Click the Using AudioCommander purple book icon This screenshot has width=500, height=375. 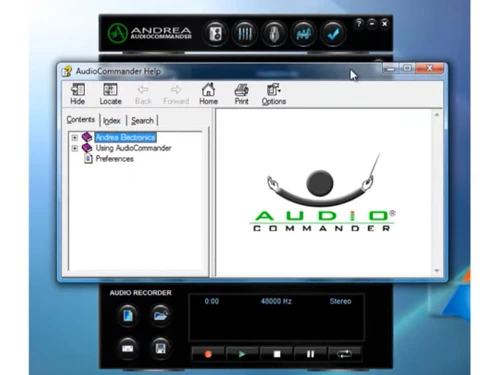pos(87,148)
